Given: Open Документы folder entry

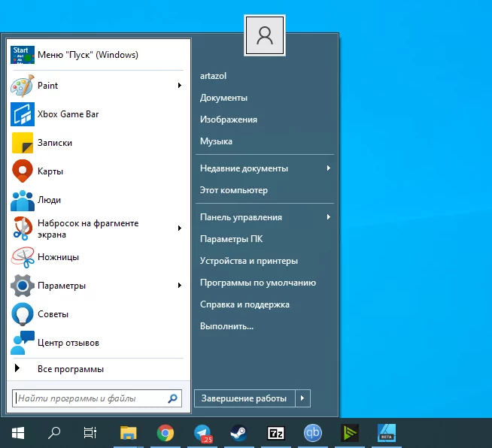Looking at the screenshot, I should 223,98.
